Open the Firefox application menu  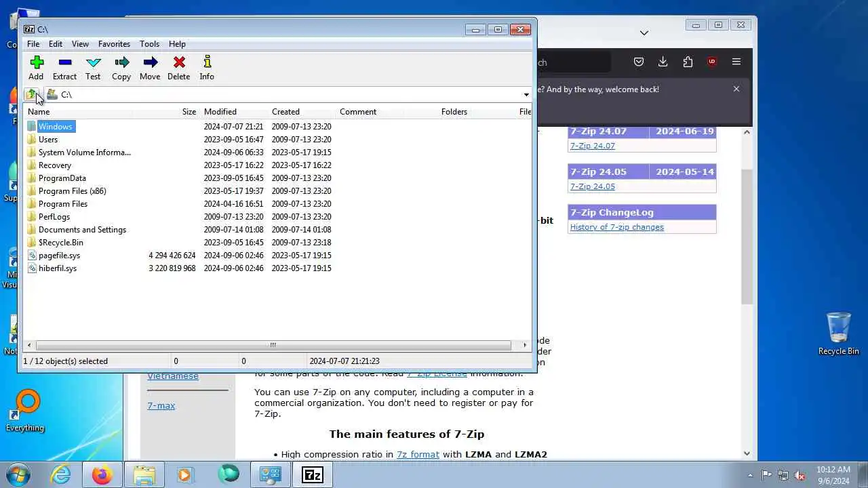(x=736, y=62)
